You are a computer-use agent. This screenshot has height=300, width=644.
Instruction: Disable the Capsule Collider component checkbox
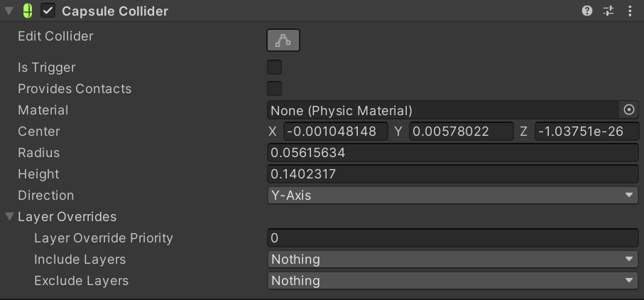[48, 11]
